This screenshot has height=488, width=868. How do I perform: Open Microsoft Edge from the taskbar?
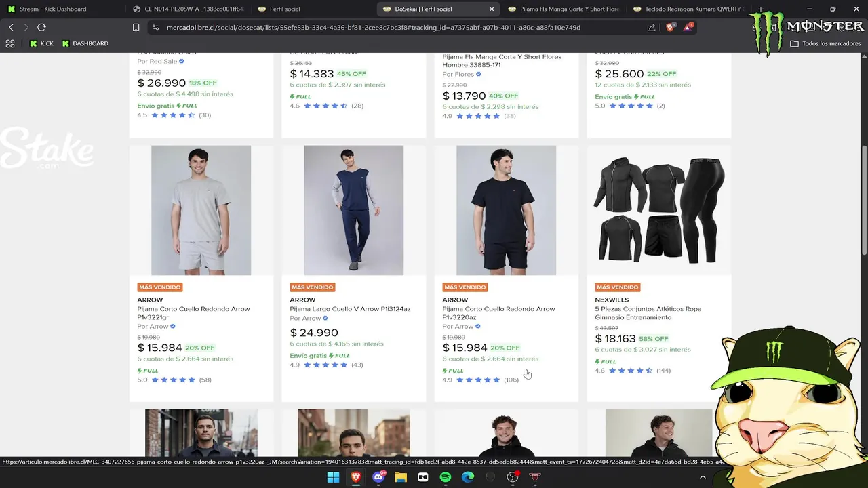(468, 477)
